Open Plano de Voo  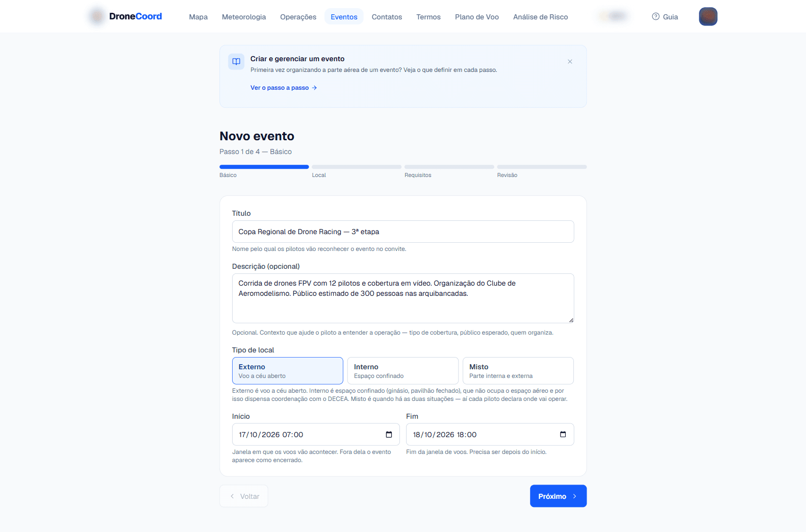477,17
